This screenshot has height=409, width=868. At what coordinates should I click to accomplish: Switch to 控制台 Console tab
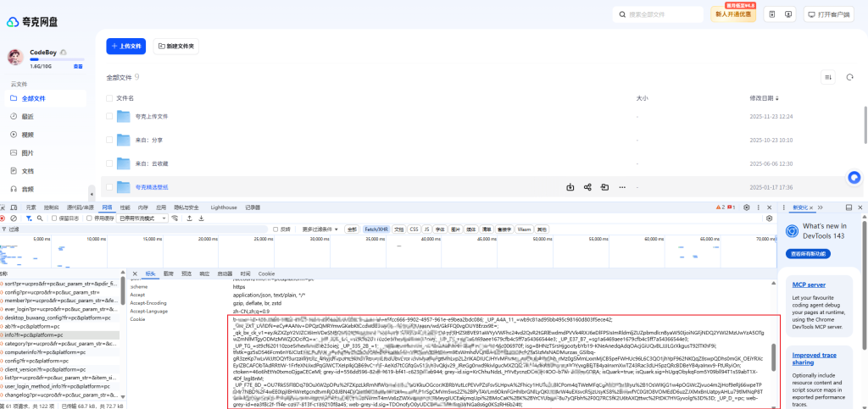(x=52, y=207)
